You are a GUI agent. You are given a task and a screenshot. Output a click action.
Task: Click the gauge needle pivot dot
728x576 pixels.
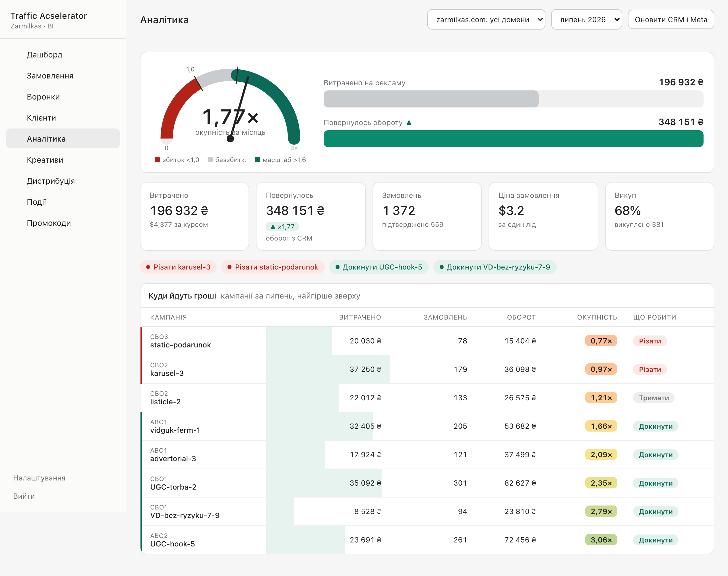(x=230, y=139)
